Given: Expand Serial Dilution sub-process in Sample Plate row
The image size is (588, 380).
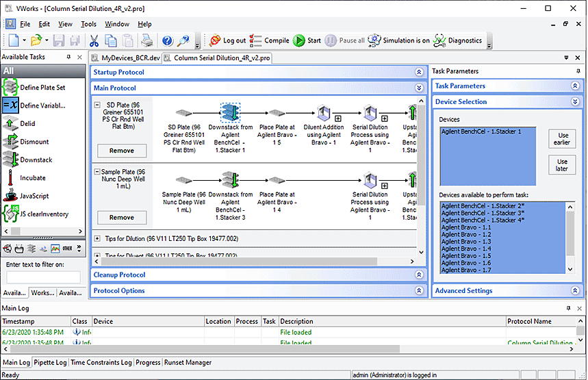Looking at the screenshot, I should click(385, 186).
